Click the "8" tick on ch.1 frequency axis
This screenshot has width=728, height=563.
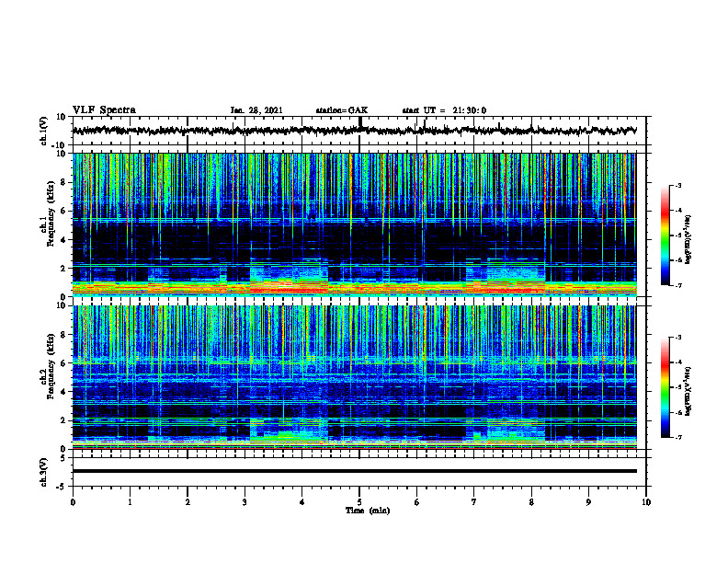pos(63,183)
